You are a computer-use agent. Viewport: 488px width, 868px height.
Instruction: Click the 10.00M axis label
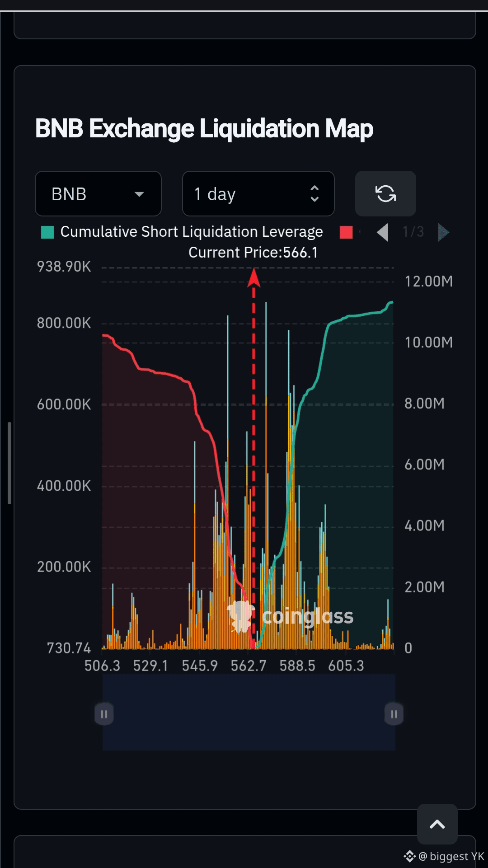(x=428, y=343)
